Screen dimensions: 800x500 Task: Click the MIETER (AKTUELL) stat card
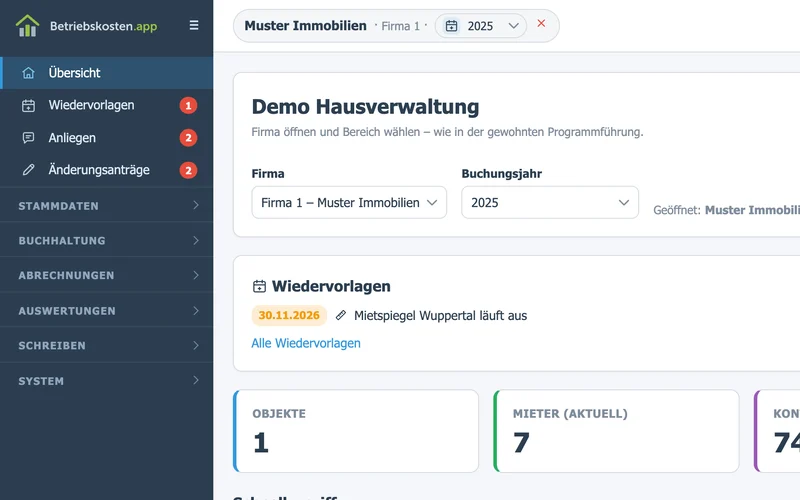tap(616, 431)
